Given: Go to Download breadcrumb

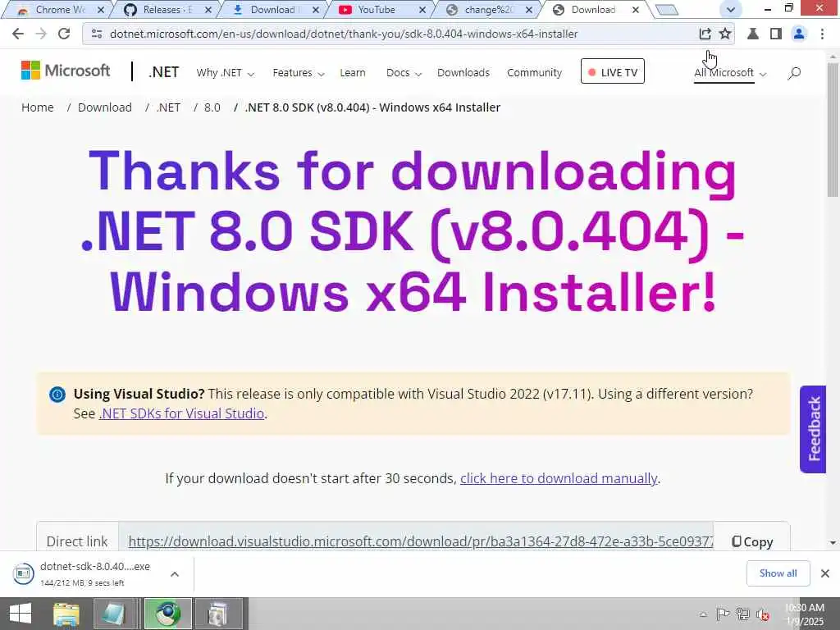Looking at the screenshot, I should (104, 107).
